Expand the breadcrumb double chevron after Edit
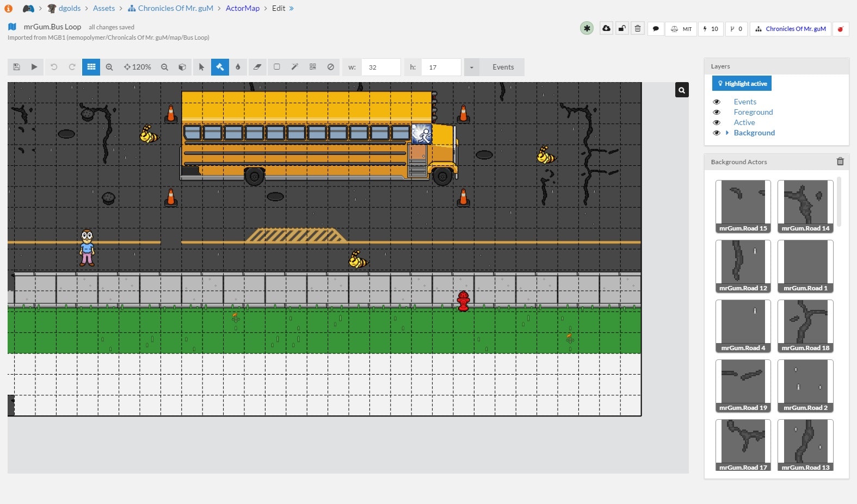857x504 pixels. pos(292,8)
